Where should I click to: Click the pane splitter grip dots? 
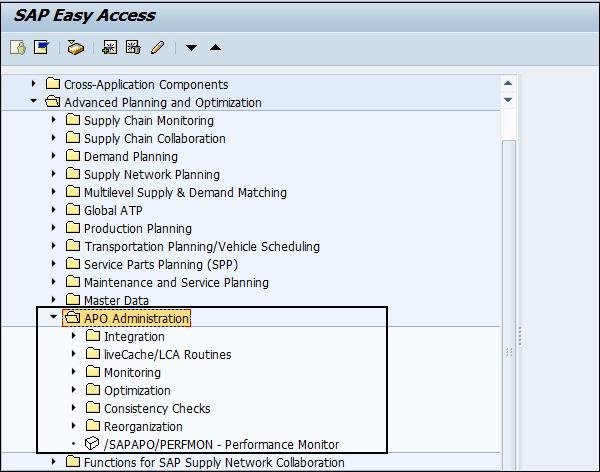(520, 336)
